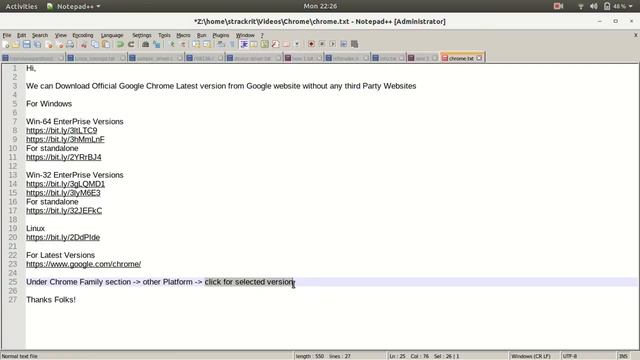The height and width of the screenshot is (360, 640).
Task: Open the https://bit.ly/3gLQMD1 link
Action: [x=65, y=184]
